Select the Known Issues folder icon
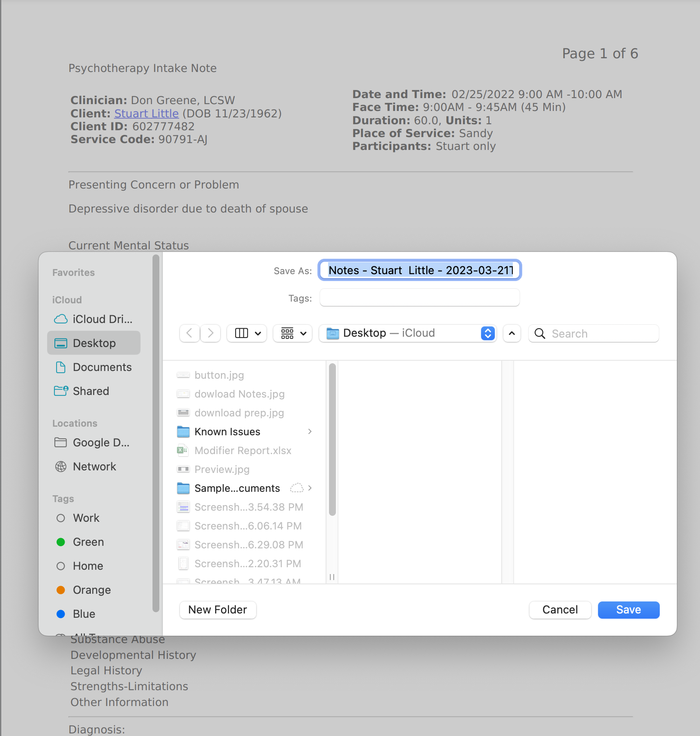 point(183,431)
